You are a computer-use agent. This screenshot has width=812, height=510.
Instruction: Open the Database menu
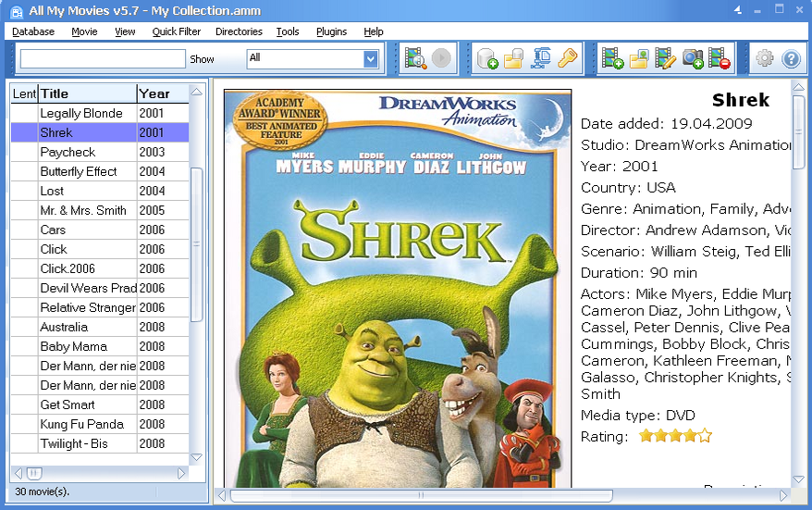33,31
